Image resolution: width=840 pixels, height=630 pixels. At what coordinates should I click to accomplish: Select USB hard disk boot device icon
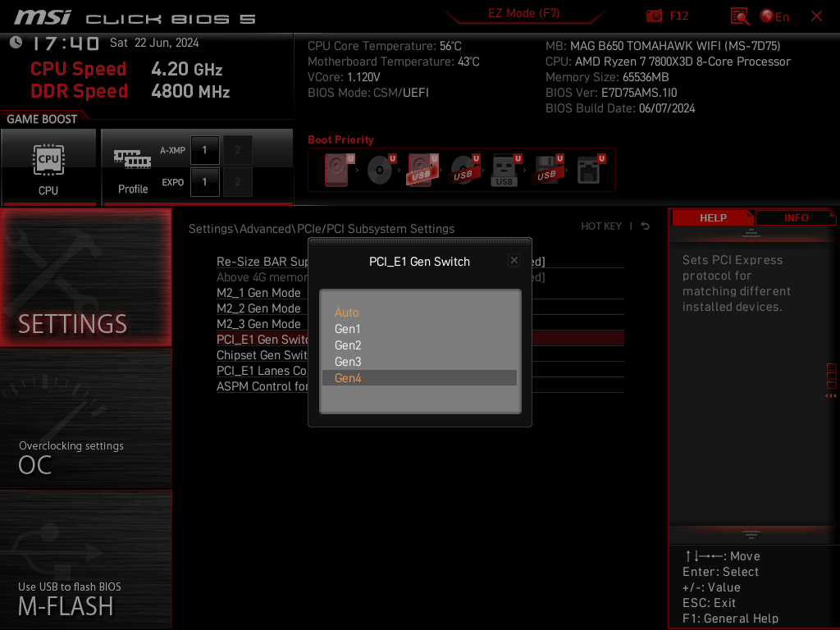click(x=422, y=169)
